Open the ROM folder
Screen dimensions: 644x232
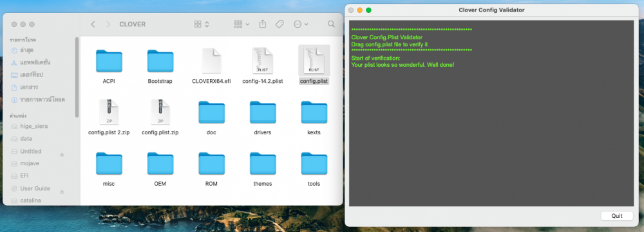211,163
